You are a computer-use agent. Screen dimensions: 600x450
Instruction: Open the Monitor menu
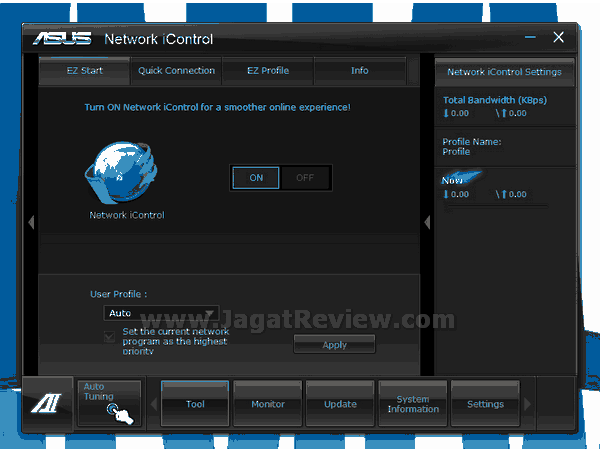click(268, 404)
